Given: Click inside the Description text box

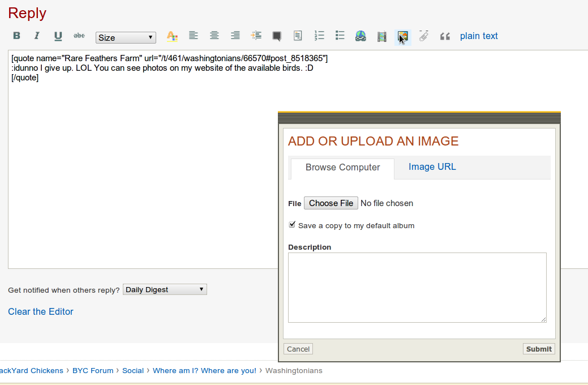Looking at the screenshot, I should pos(417,288).
